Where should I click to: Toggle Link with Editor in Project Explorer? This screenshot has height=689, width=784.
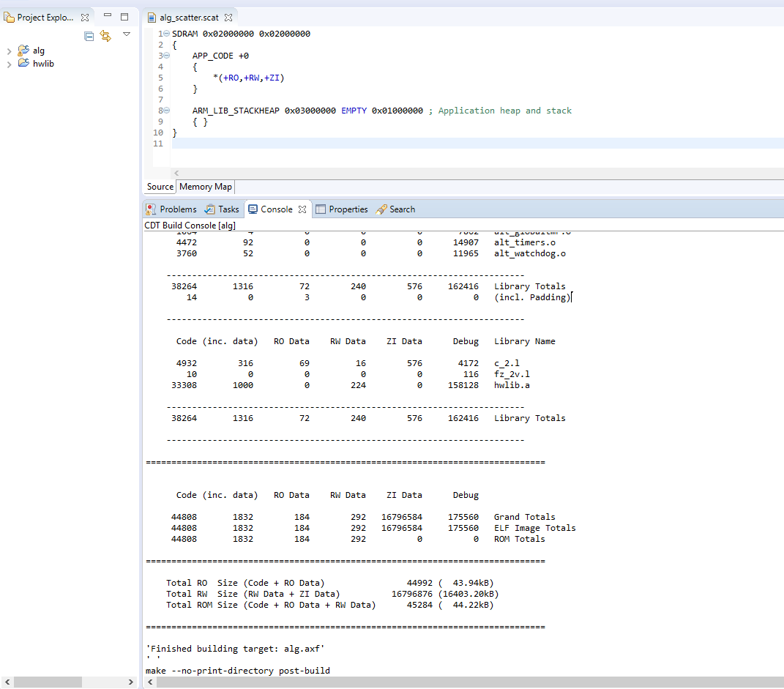[x=105, y=36]
